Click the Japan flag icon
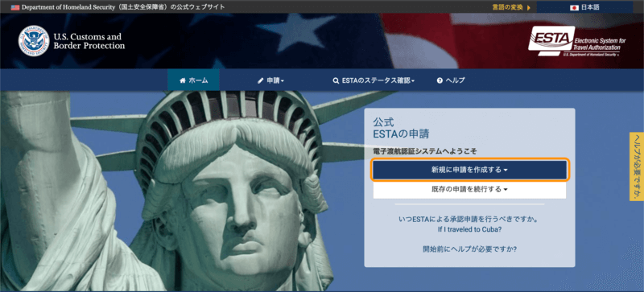This screenshot has width=644, height=292. pyautogui.click(x=574, y=7)
